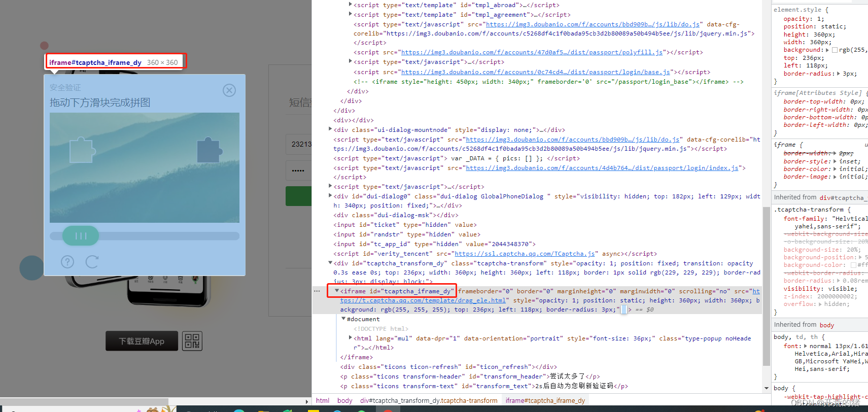Click the phone number field showing 23213

pos(299,144)
